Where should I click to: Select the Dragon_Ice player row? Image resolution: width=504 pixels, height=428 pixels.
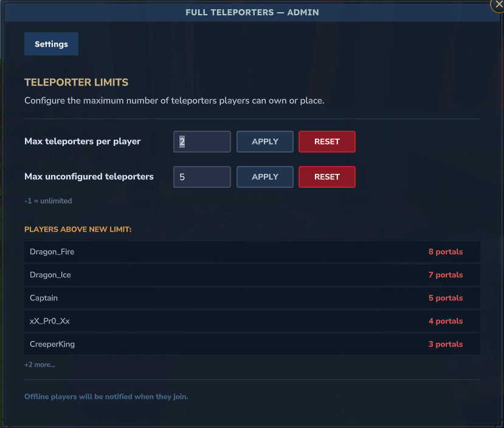click(x=252, y=275)
